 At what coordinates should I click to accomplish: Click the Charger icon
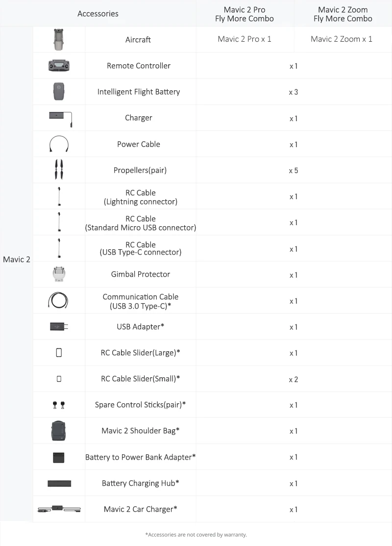tap(61, 118)
